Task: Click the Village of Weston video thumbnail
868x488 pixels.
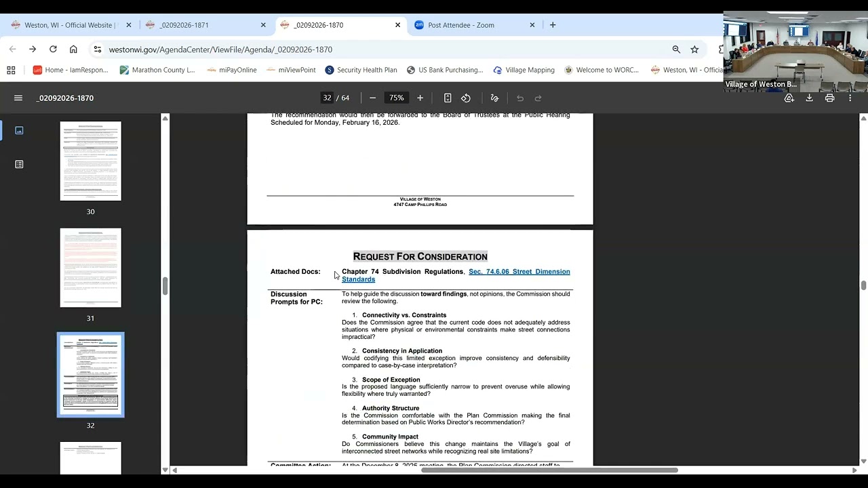Action: click(x=795, y=51)
